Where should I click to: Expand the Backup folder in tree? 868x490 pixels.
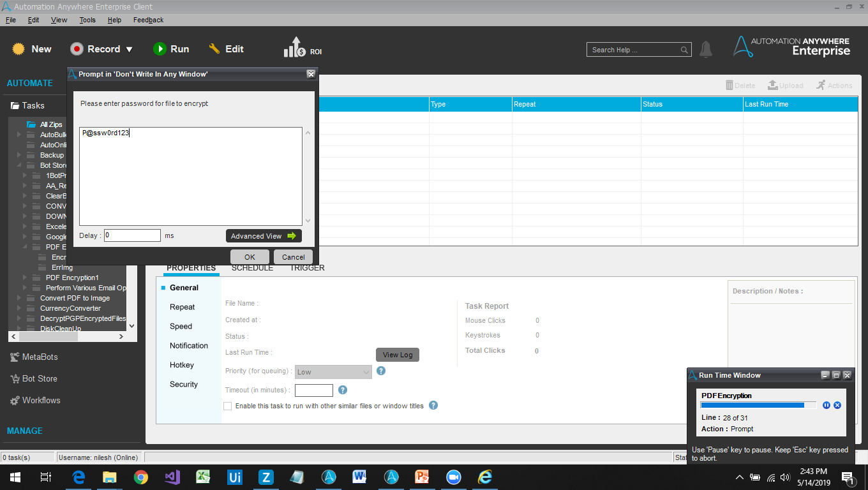(19, 155)
